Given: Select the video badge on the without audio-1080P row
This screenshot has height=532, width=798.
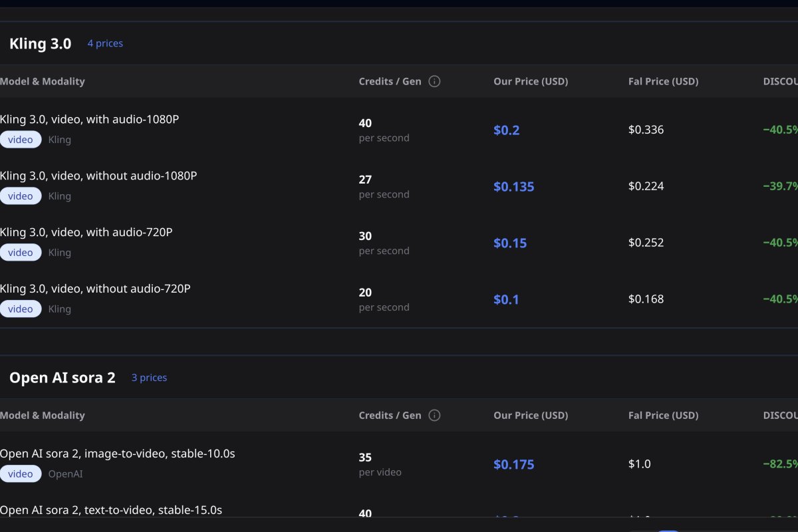Looking at the screenshot, I should [21, 196].
